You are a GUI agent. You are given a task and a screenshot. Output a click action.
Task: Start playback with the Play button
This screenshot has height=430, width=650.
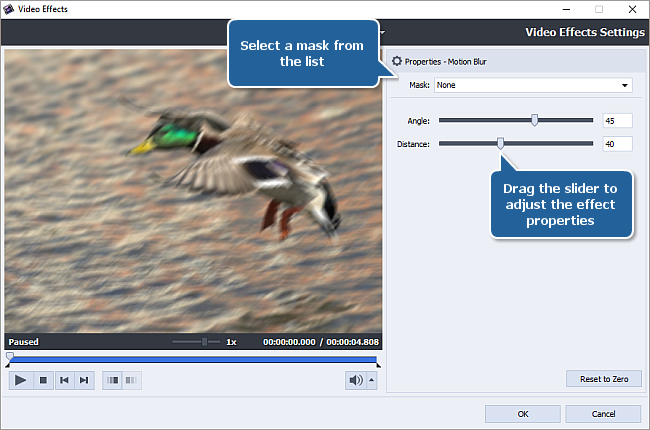tap(20, 380)
